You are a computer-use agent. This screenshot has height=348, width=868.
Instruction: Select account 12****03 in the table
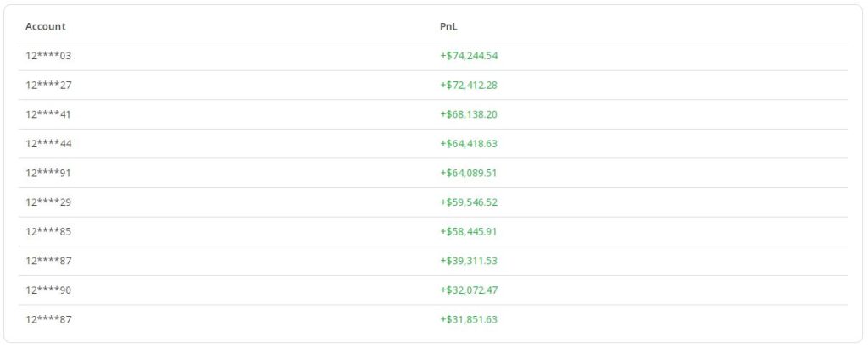(x=48, y=56)
